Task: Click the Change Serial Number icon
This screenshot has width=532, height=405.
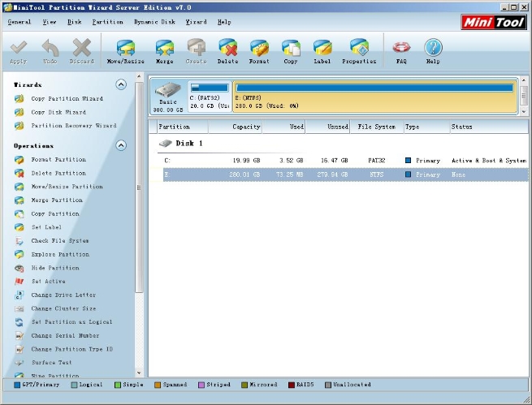Action: [x=19, y=336]
